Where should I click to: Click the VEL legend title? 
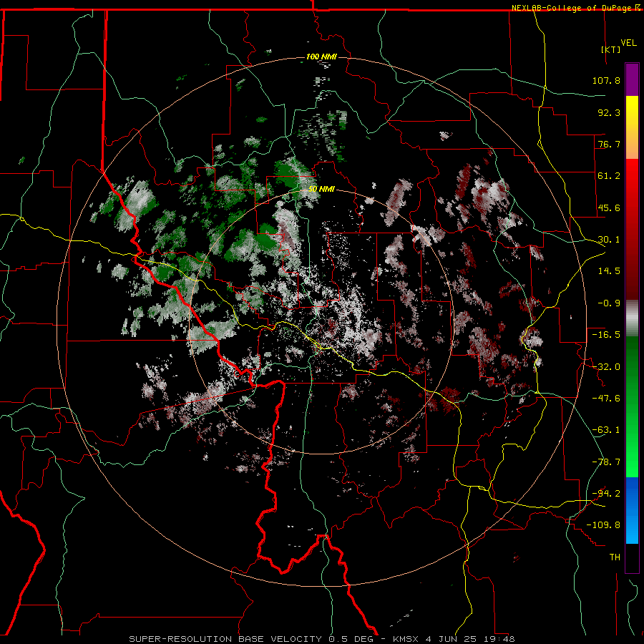pos(628,43)
